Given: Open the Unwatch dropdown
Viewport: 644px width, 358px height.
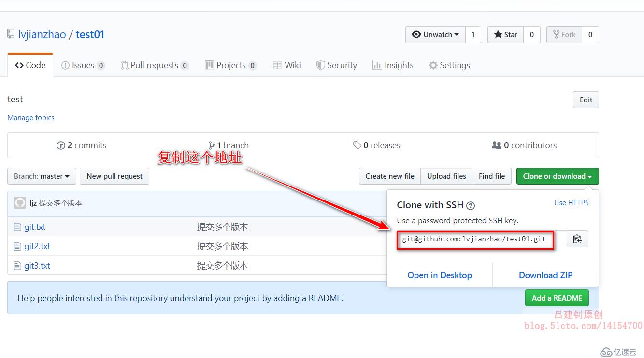Looking at the screenshot, I should point(435,35).
